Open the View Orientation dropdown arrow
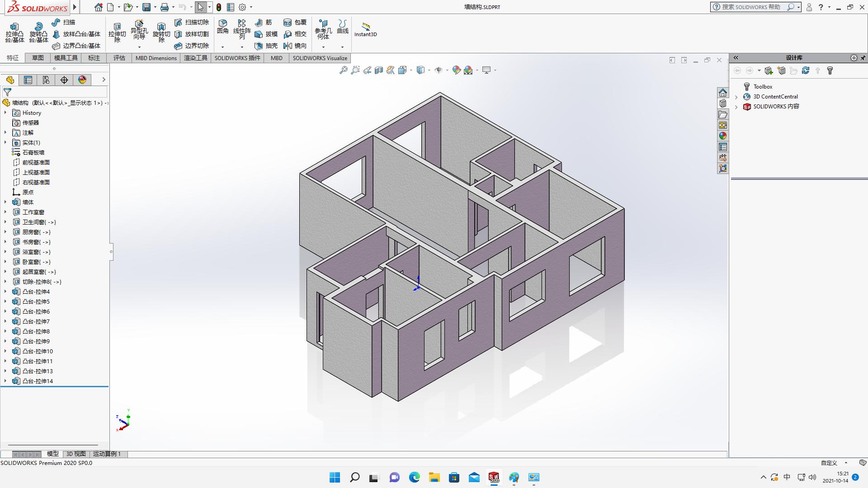 tap(411, 70)
